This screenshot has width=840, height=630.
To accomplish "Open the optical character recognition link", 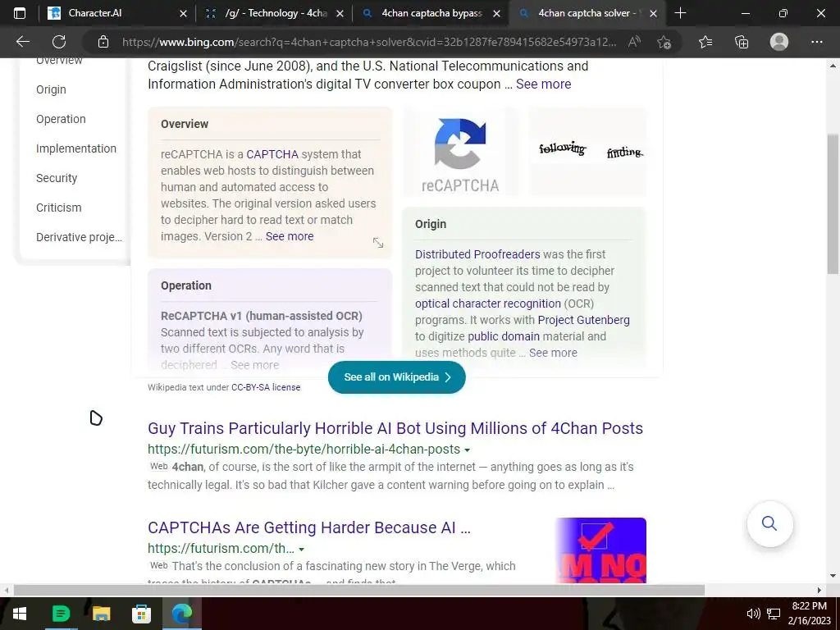I will pyautogui.click(x=487, y=304).
